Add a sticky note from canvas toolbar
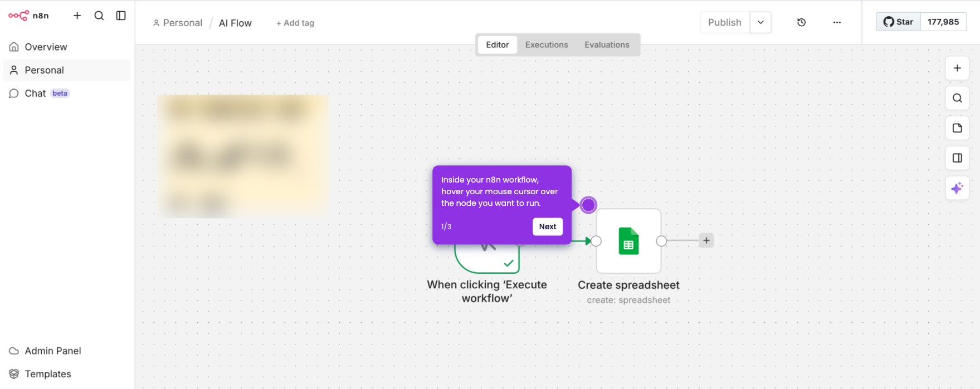Image resolution: width=980 pixels, height=389 pixels. coord(957,128)
